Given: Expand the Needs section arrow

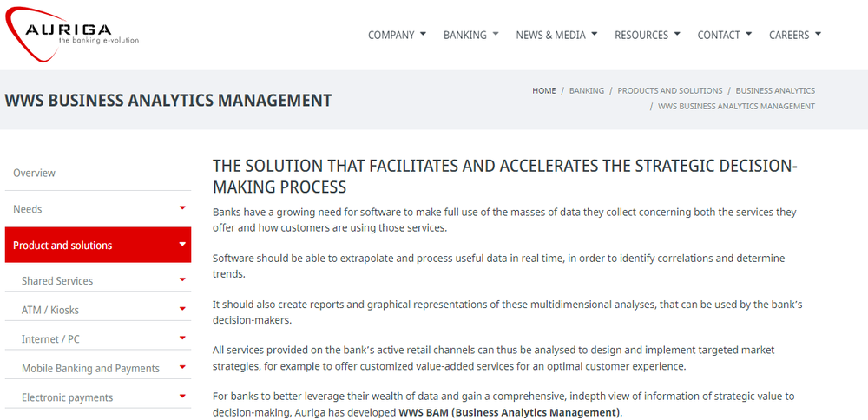Looking at the screenshot, I should [x=182, y=207].
